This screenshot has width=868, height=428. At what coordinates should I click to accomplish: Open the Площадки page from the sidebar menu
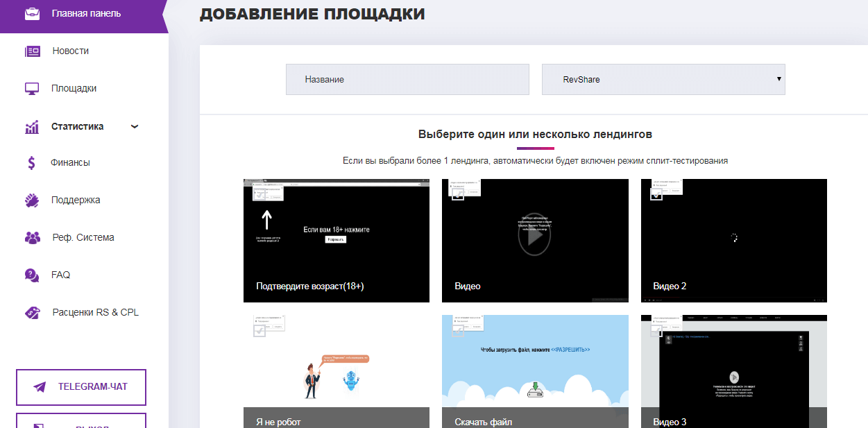[71, 87]
